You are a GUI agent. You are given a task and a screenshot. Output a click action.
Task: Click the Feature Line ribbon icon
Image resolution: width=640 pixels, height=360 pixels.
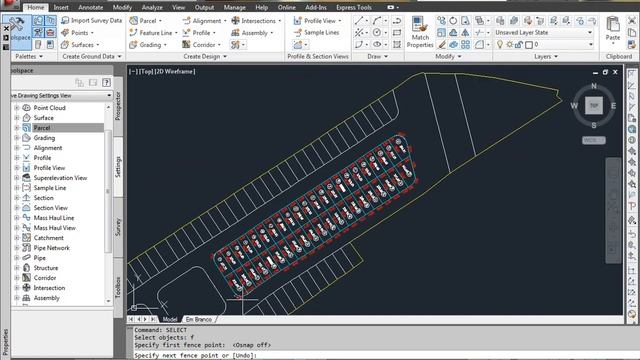[133, 33]
